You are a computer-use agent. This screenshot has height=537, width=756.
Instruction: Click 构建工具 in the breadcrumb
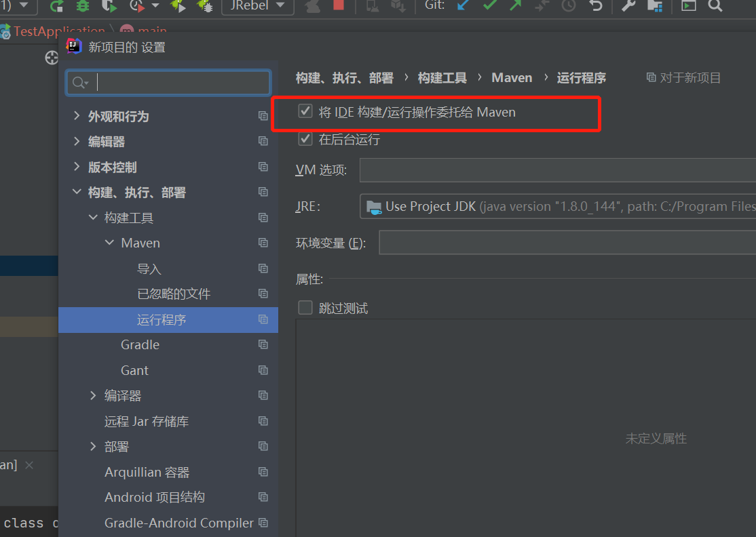442,78
